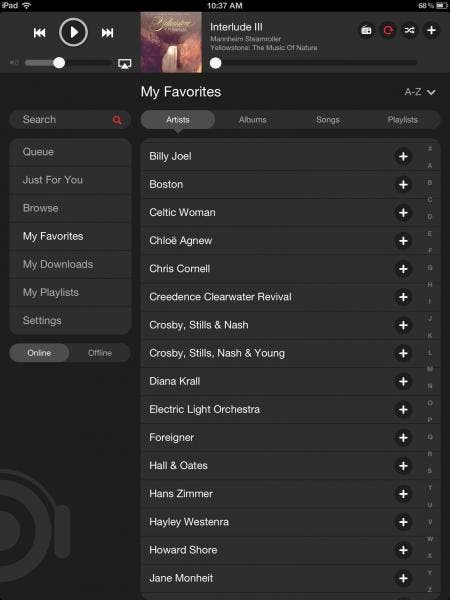Open My Downloads in the sidebar
Image resolution: width=450 pixels, height=600 pixels.
pyautogui.click(x=70, y=264)
